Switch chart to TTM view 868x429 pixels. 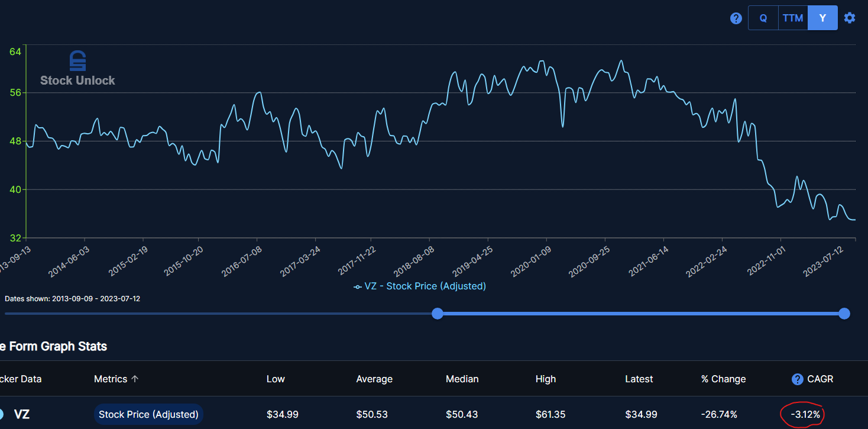[x=793, y=18]
